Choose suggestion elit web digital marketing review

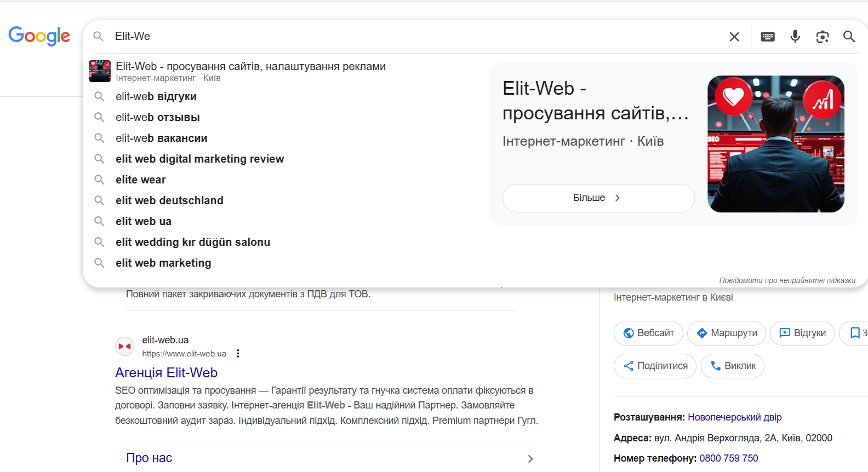click(199, 159)
